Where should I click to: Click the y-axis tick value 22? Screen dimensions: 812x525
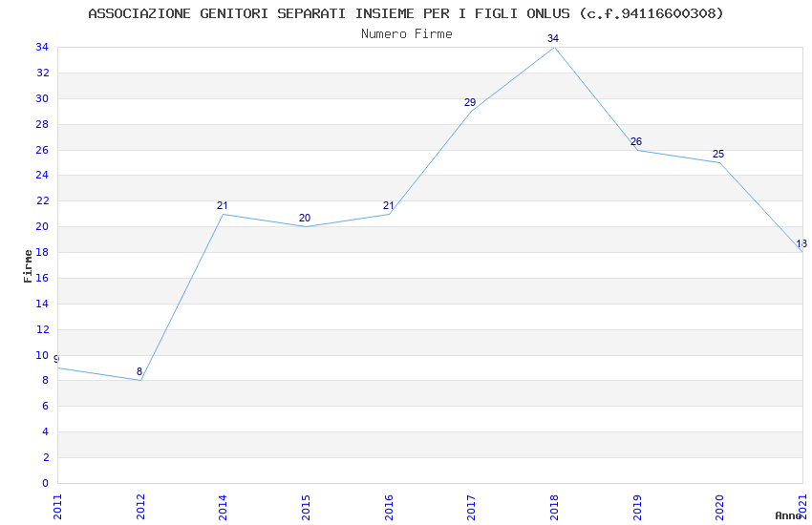[x=42, y=200]
